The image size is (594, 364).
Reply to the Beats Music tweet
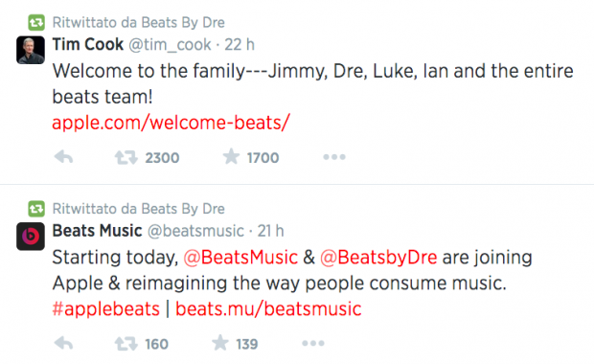click(63, 343)
